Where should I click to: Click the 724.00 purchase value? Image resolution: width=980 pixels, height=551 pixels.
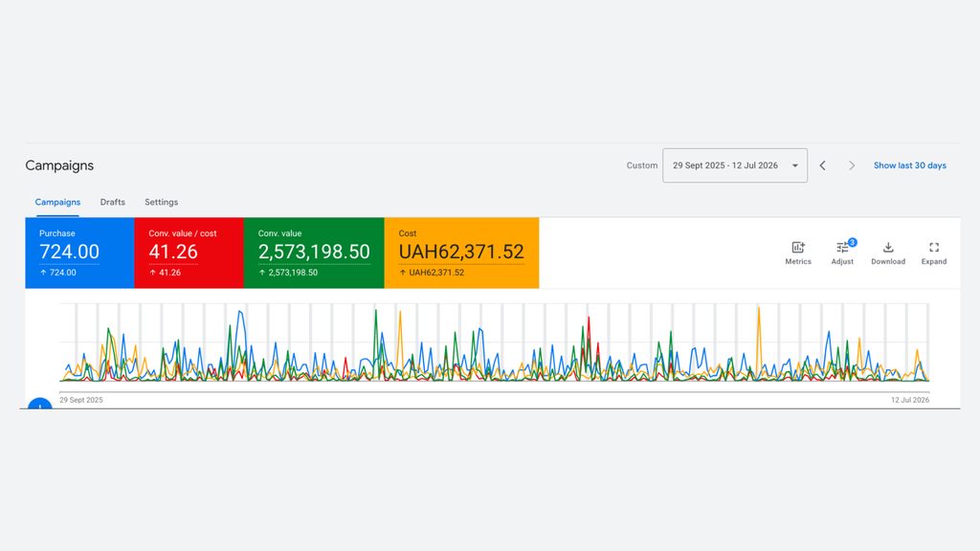click(x=69, y=252)
